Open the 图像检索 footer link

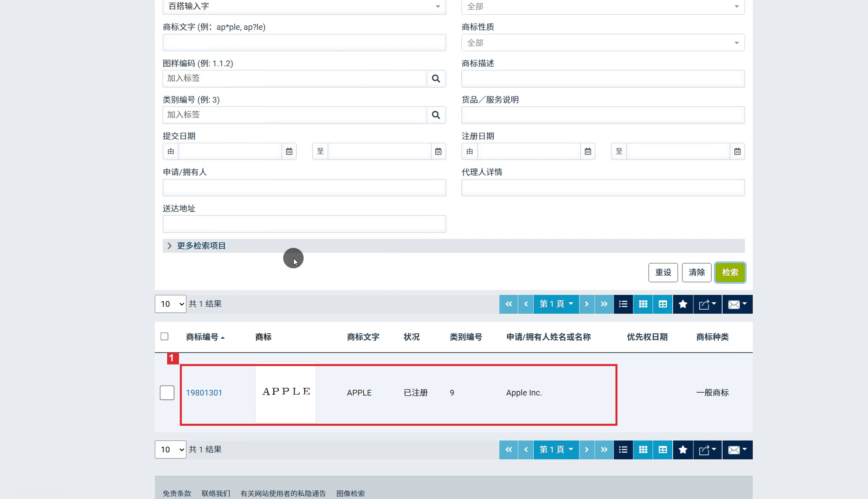(x=351, y=494)
